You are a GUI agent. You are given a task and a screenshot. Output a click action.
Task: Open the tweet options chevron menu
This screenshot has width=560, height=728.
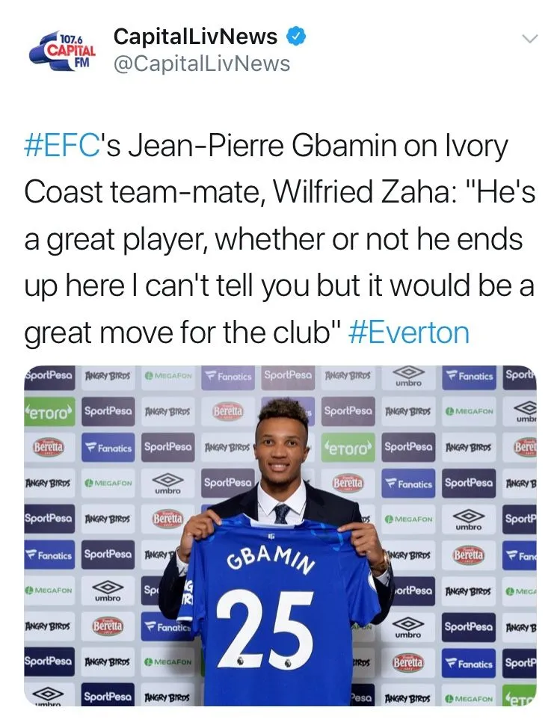point(529,39)
